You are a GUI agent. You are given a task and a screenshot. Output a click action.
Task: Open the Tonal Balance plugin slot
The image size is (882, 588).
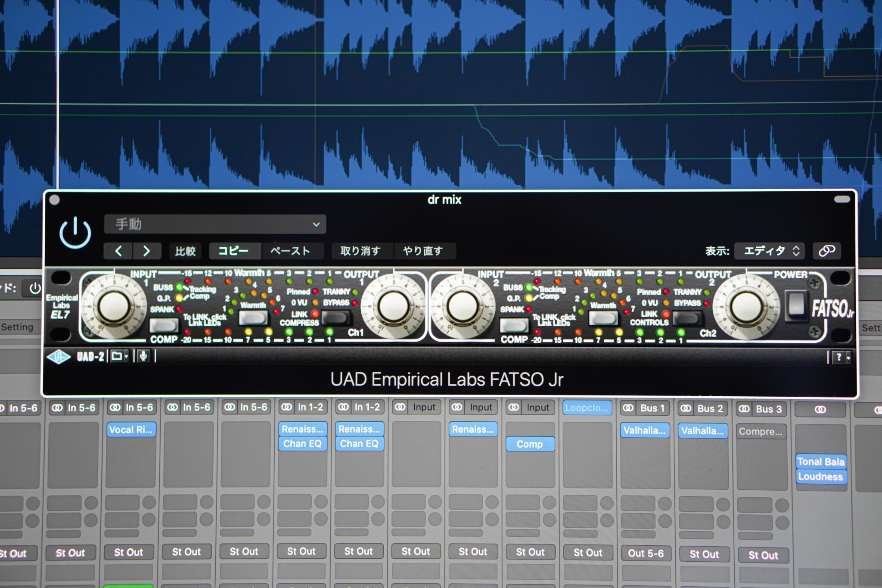coord(820,461)
